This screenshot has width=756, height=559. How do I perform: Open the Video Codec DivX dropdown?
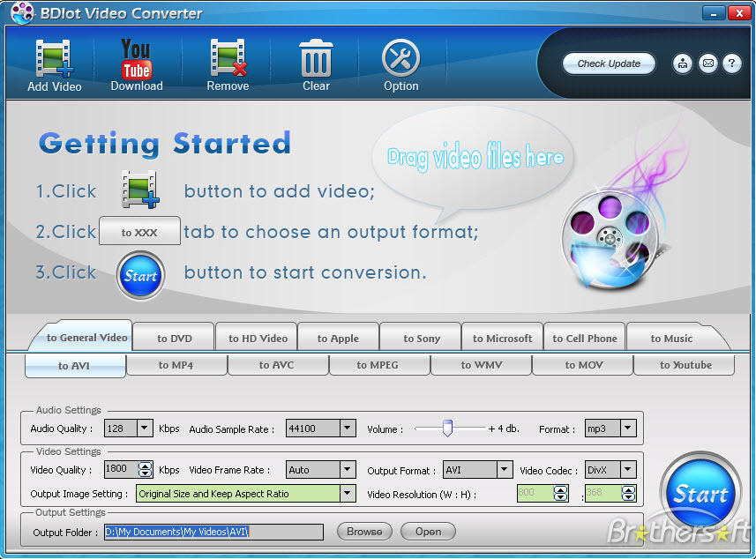pos(627,469)
